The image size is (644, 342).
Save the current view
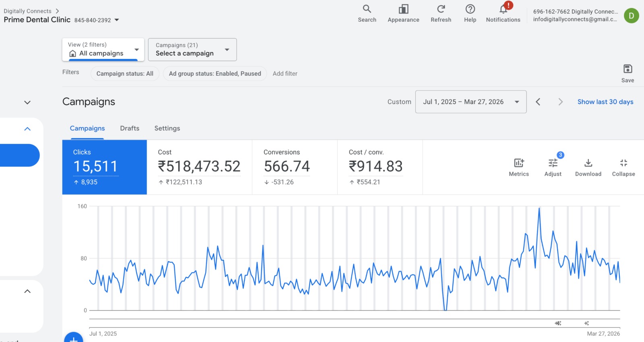[x=627, y=73]
